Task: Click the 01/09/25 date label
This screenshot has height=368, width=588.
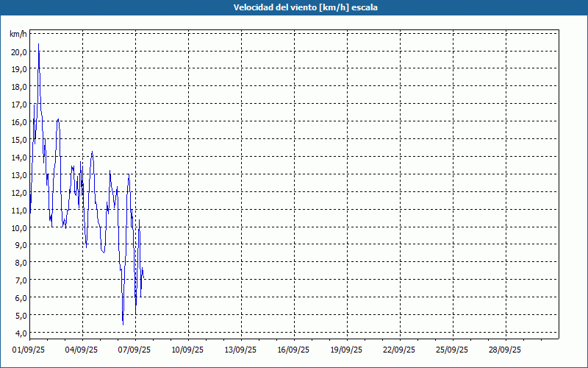Action: pyautogui.click(x=29, y=350)
